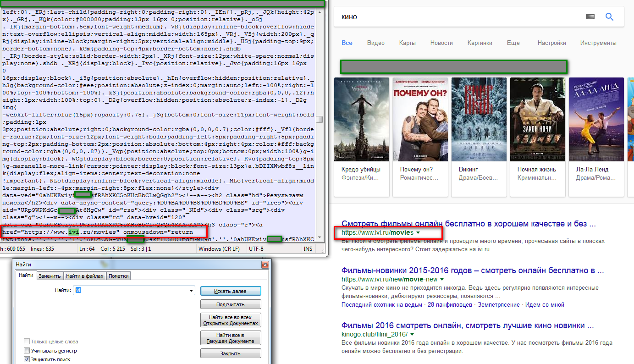Uncheck the Зациклить поиск checkbox
This screenshot has width=634, height=364.
coord(27,359)
